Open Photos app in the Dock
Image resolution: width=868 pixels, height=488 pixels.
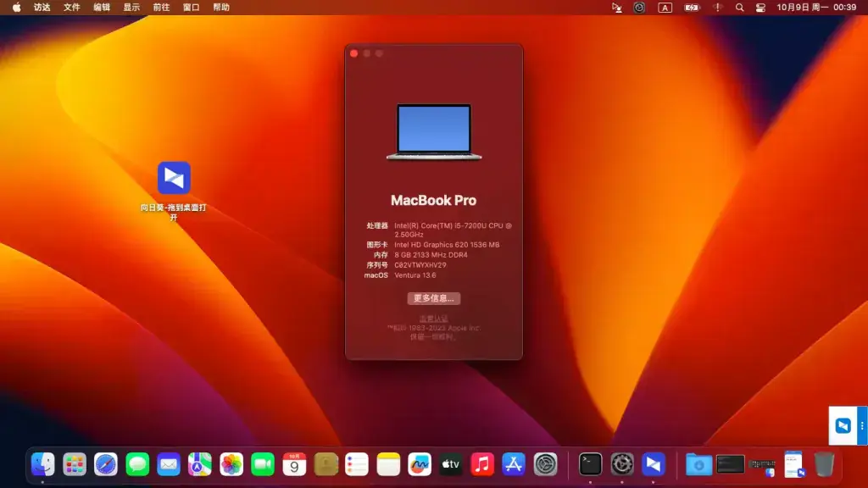tap(231, 464)
